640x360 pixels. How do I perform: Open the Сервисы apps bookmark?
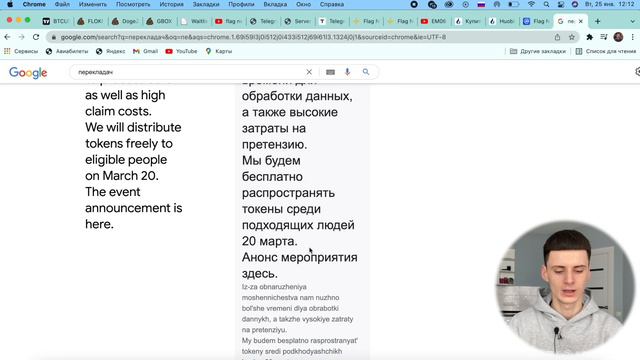tap(21, 51)
